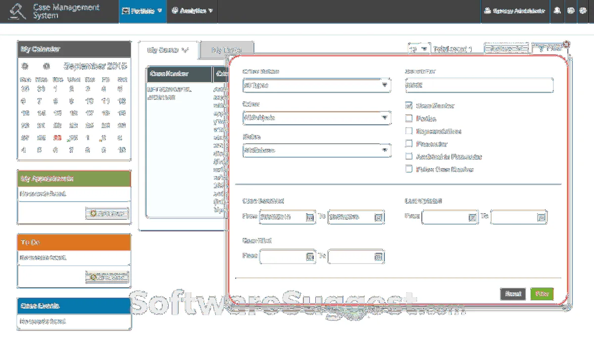Switch to the My Cases tab
The width and height of the screenshot is (594, 364).
tap(168, 50)
